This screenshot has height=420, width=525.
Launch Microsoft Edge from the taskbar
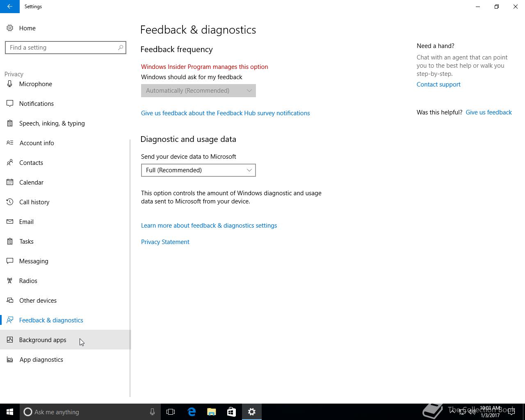pos(192,412)
